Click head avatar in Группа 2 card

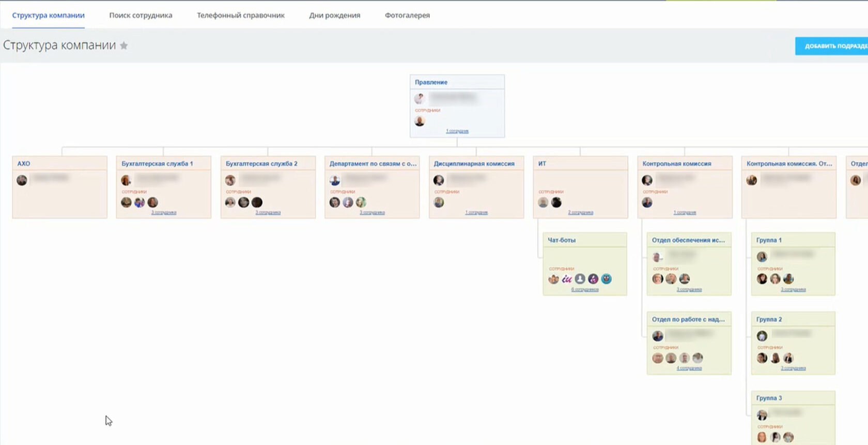[x=762, y=336]
